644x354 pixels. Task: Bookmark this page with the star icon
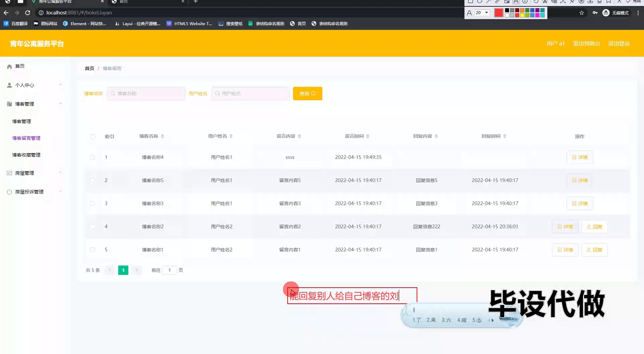coord(582,13)
